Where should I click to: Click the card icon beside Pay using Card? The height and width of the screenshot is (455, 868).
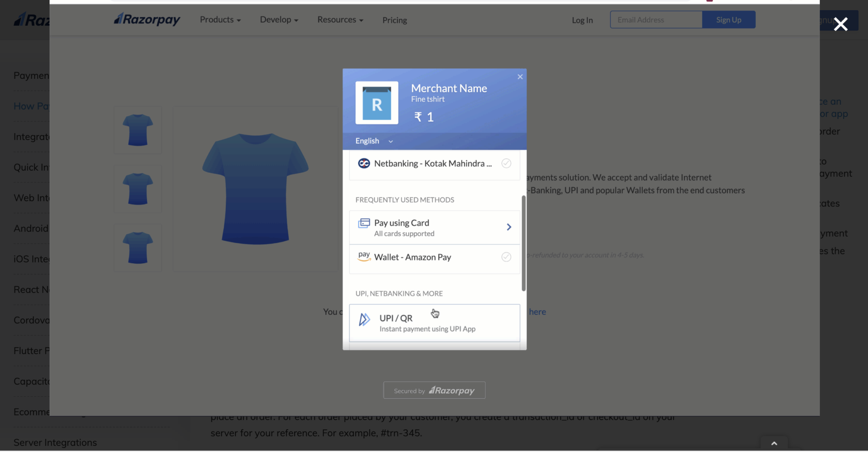tap(364, 223)
